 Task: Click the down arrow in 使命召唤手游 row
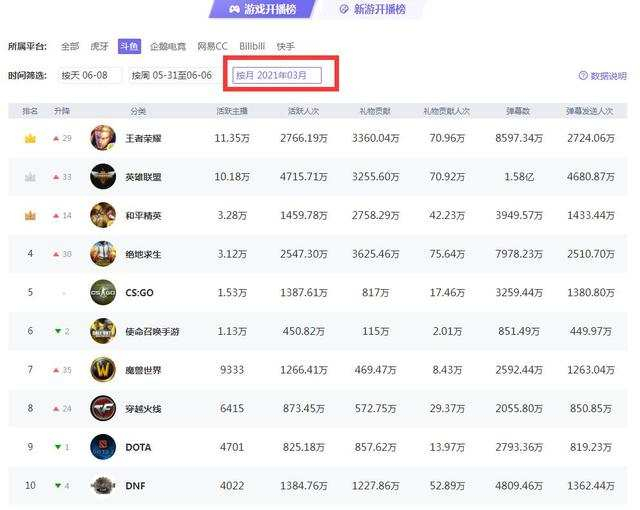coord(58,331)
